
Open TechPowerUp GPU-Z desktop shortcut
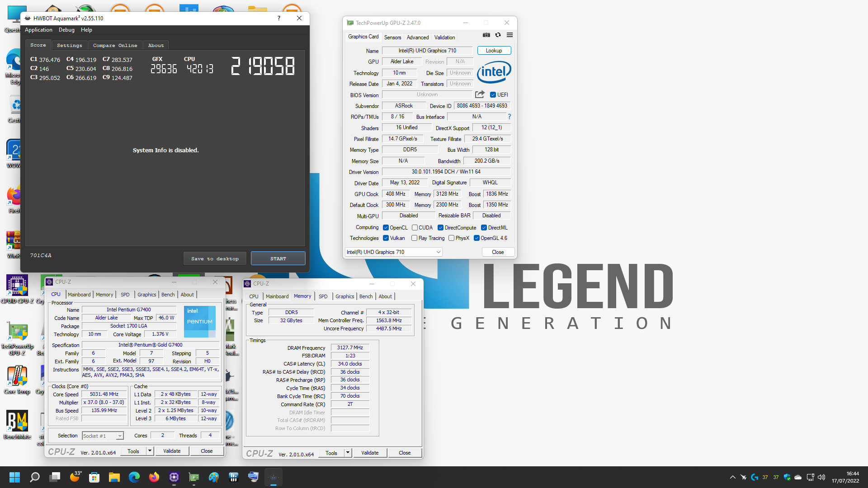click(x=17, y=339)
